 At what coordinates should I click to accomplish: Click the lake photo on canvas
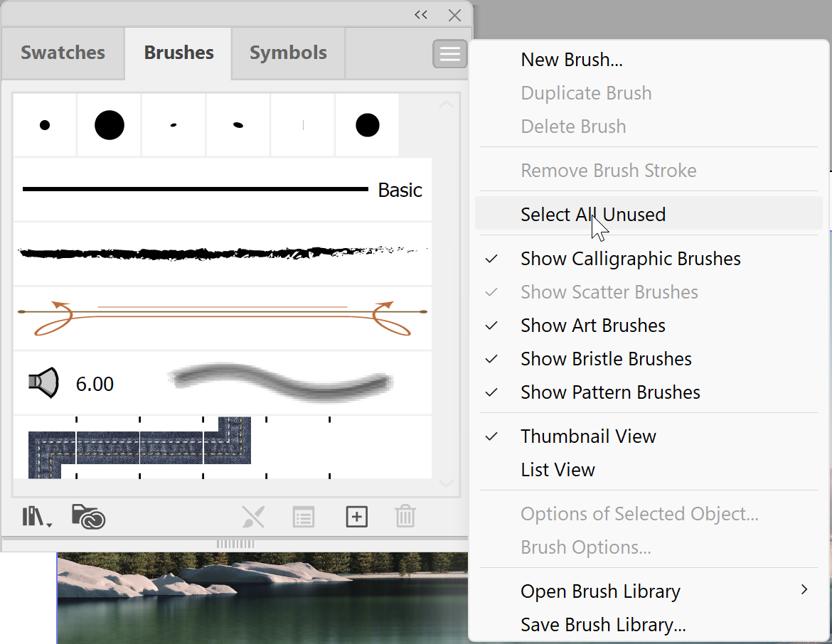tap(262, 598)
